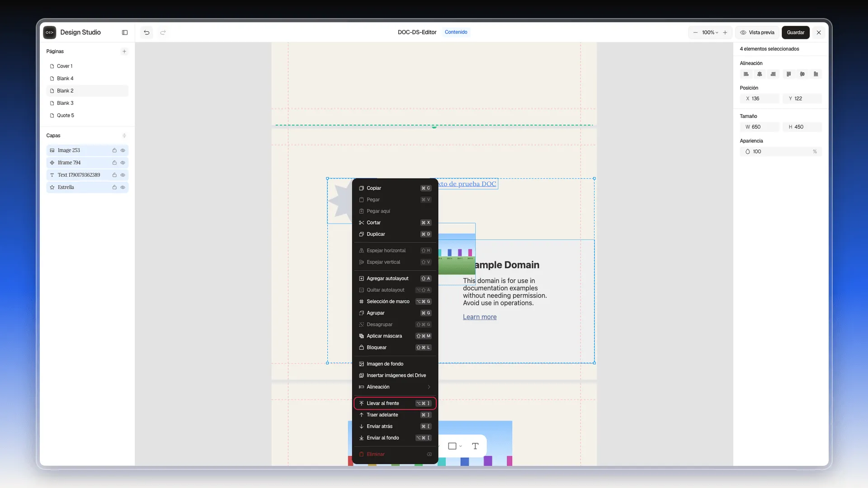Open the Blank 2 page
Image resolution: width=868 pixels, height=488 pixels.
[x=87, y=91]
